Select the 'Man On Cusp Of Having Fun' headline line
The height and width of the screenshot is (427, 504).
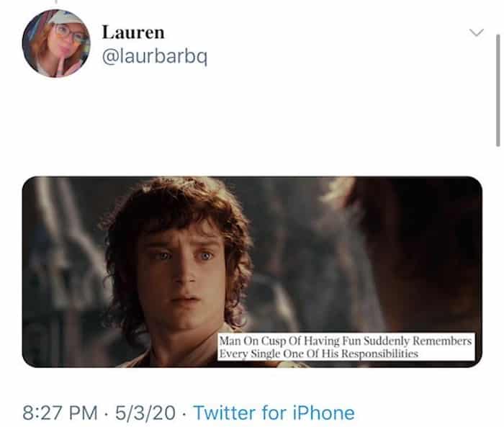(346, 341)
